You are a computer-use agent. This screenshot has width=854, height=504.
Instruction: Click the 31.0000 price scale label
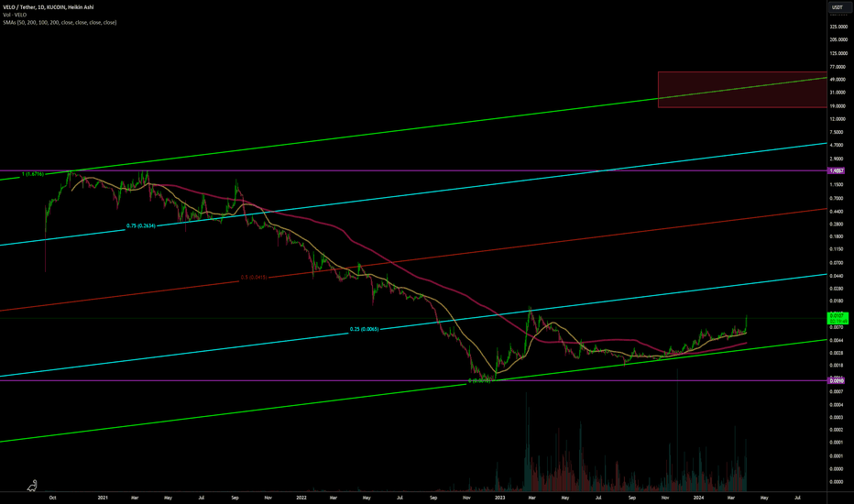(838, 93)
